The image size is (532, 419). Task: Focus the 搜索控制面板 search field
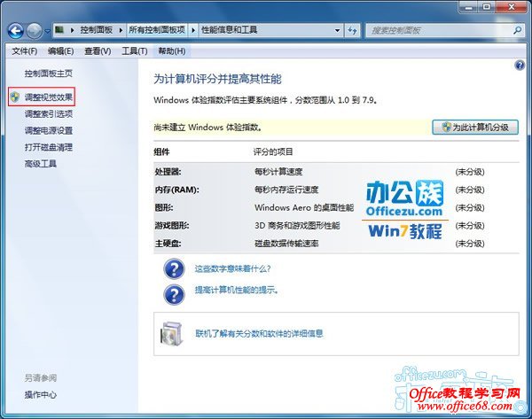(x=440, y=30)
